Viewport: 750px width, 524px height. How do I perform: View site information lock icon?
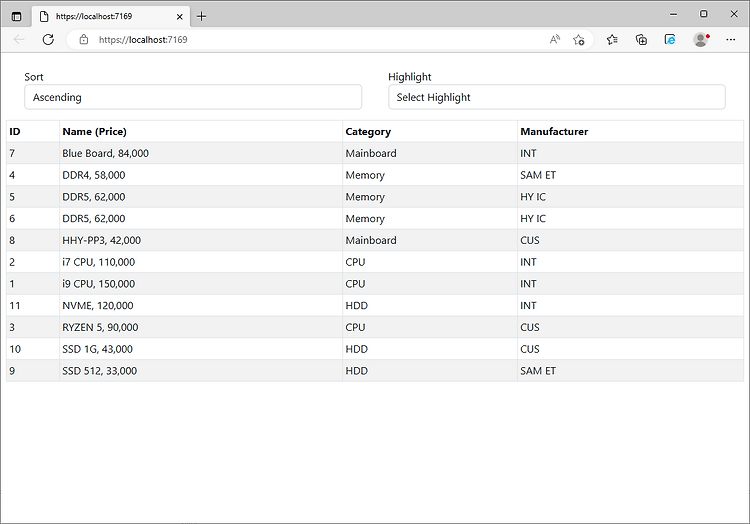coord(84,40)
